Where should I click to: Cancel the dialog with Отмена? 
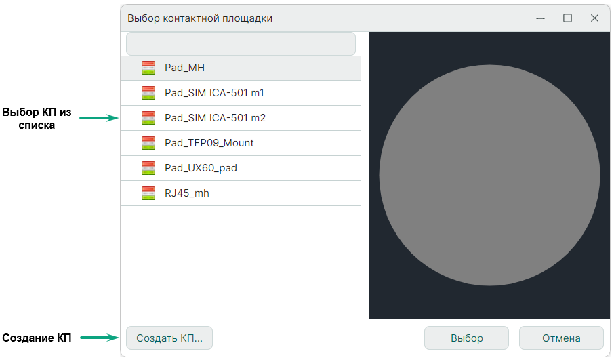click(561, 338)
